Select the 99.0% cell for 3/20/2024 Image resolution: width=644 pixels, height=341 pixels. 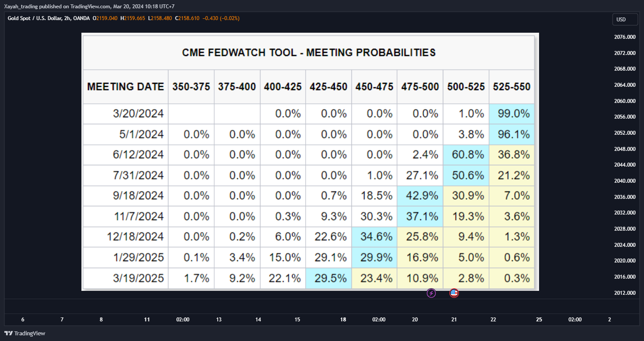tap(512, 114)
